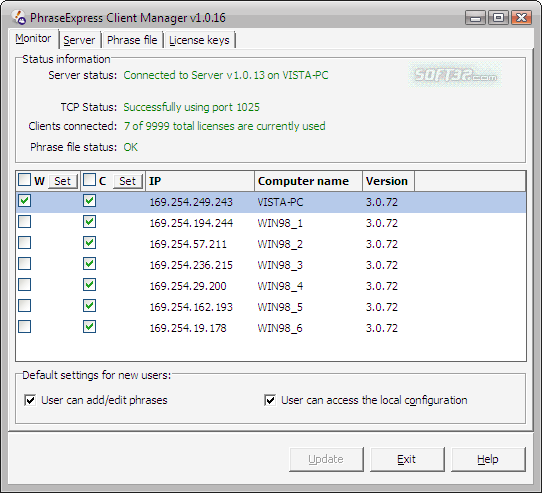Check W checkbox for WIN98_4 row

[25, 285]
